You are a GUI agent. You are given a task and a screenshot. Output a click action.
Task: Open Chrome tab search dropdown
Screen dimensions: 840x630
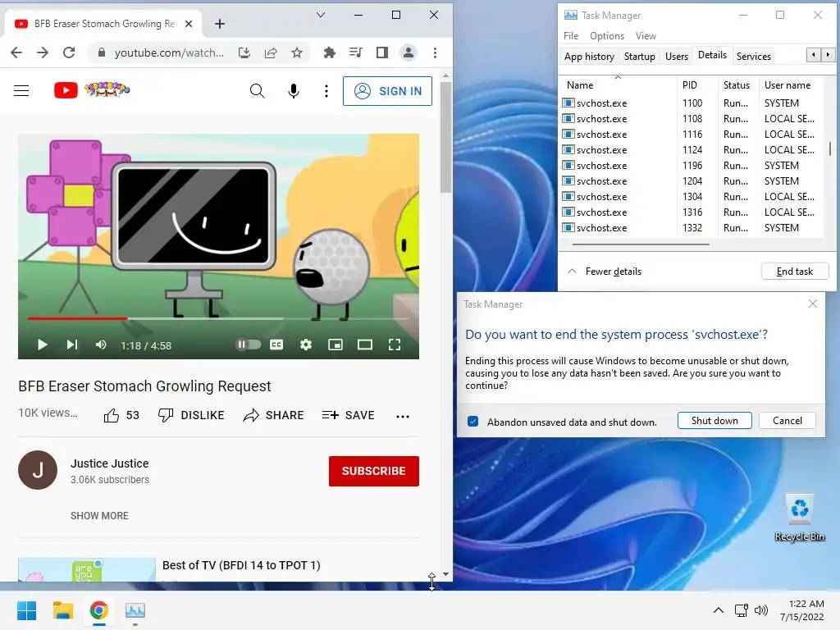(321, 15)
